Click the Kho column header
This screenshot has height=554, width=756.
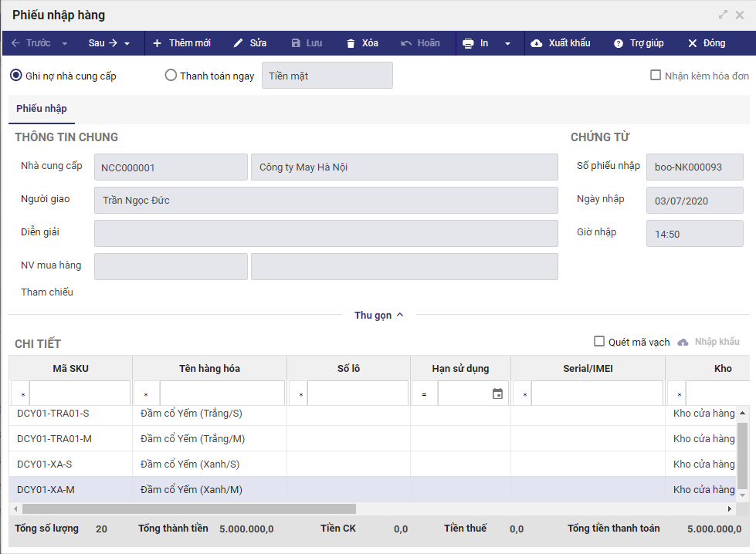click(x=708, y=369)
